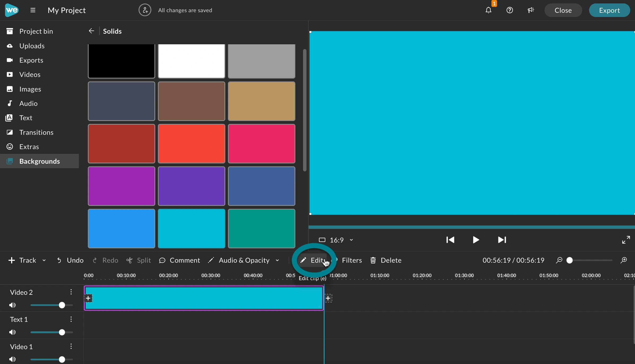Open the notifications bell
The width and height of the screenshot is (635, 364).
point(489,10)
